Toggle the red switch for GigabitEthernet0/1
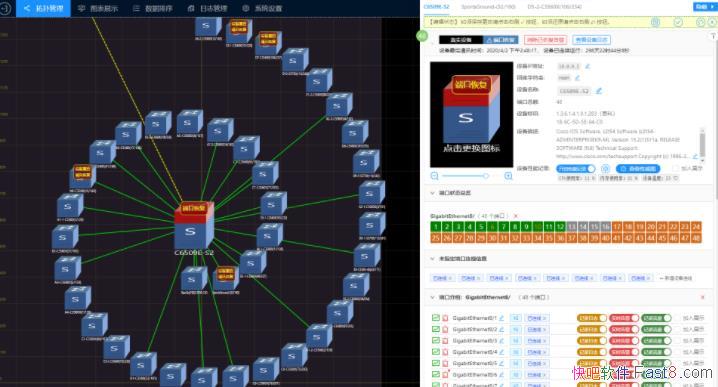This screenshot has height=387, width=718. [624, 318]
